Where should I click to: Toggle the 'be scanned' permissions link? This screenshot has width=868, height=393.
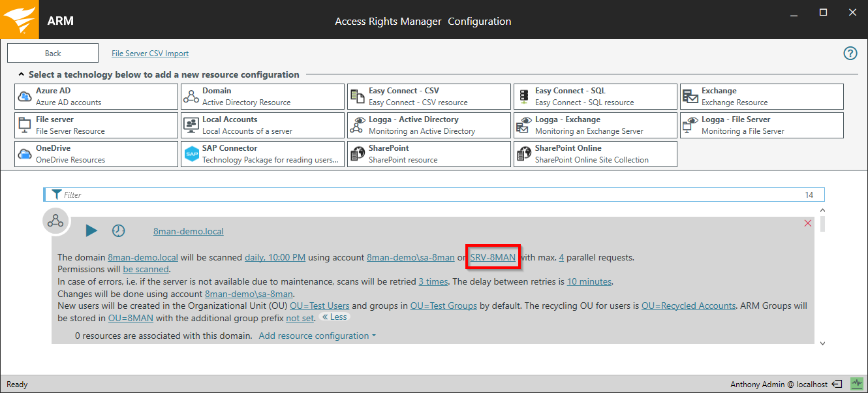point(146,269)
